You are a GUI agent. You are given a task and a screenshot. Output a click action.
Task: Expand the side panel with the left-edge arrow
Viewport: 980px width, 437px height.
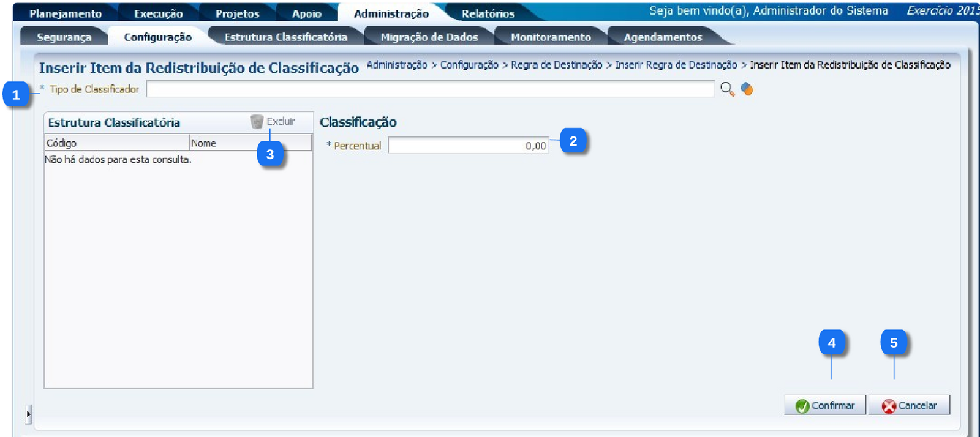(28, 414)
